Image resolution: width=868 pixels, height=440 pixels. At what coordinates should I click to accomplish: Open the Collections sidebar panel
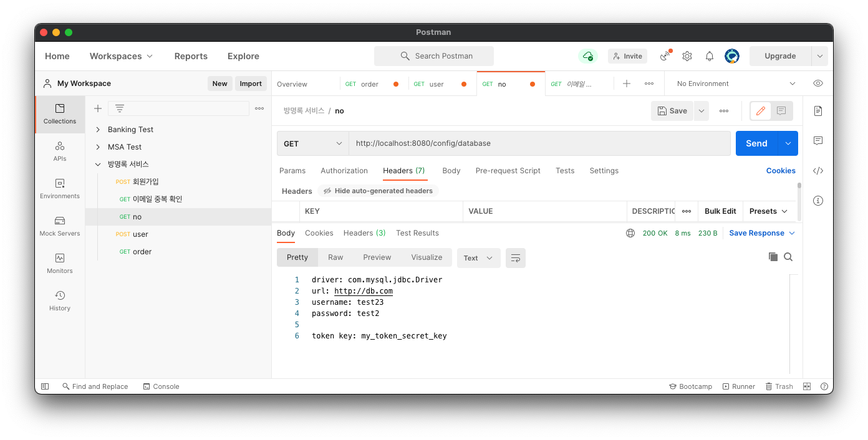60,114
